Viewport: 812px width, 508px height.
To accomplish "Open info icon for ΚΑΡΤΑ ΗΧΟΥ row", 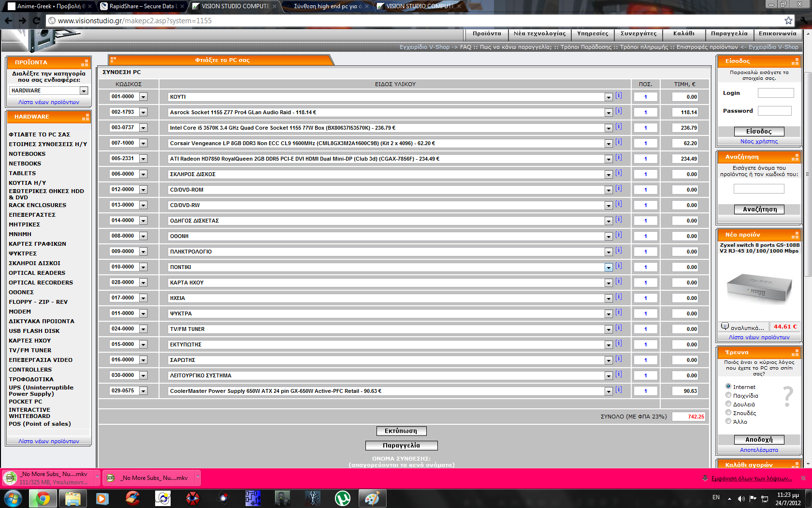I will [x=619, y=282].
